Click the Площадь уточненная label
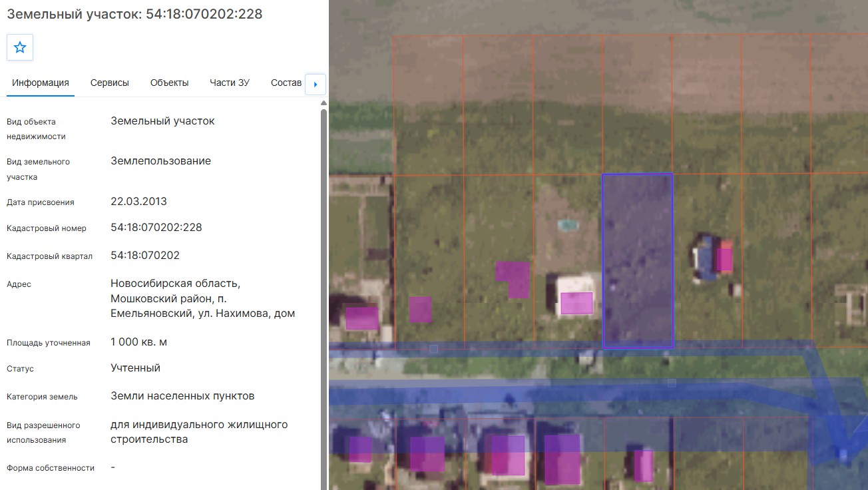This screenshot has height=490, width=868. [x=48, y=343]
